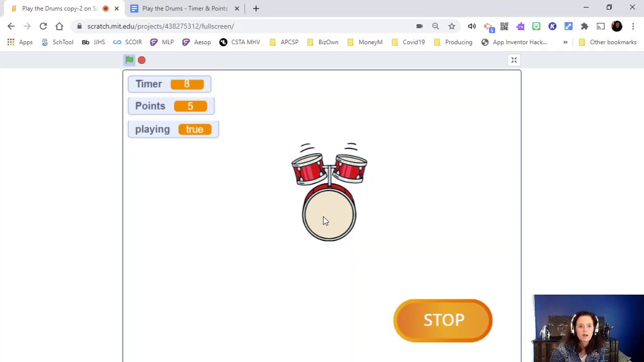The height and width of the screenshot is (362, 644).
Task: Expand the MoneyM bookmarks folder
Action: (x=365, y=42)
